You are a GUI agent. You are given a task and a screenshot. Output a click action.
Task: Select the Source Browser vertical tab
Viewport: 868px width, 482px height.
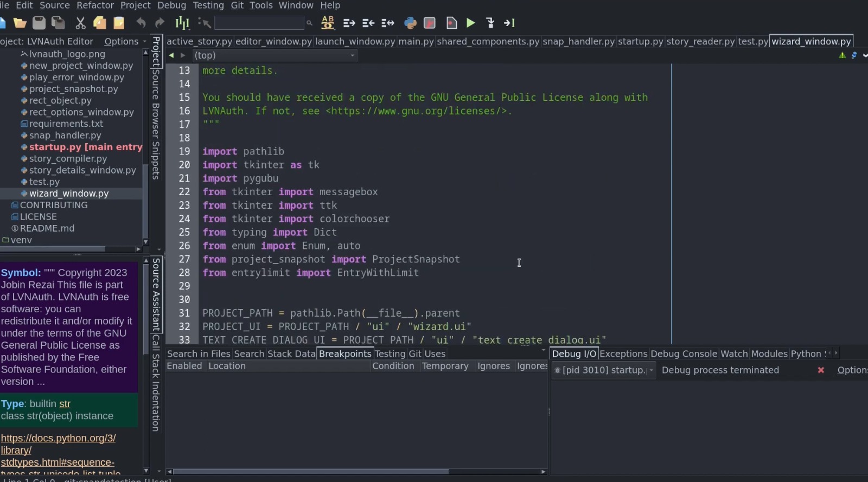coord(156,105)
